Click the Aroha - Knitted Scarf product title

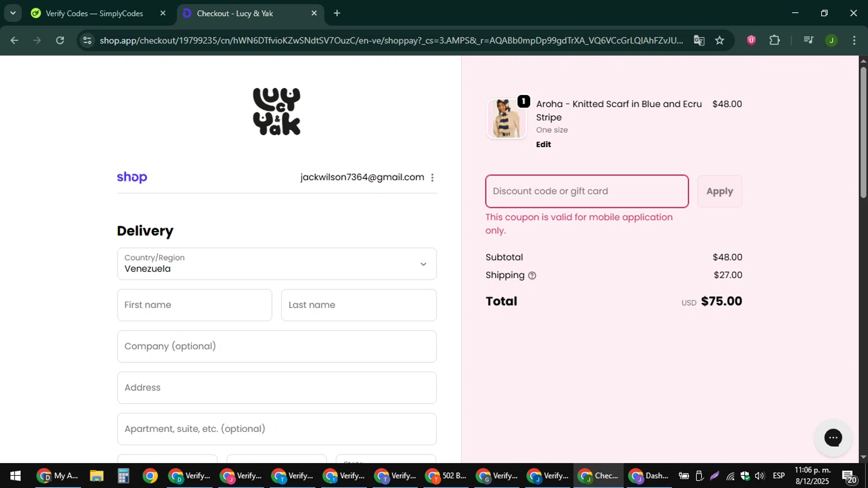tap(619, 111)
